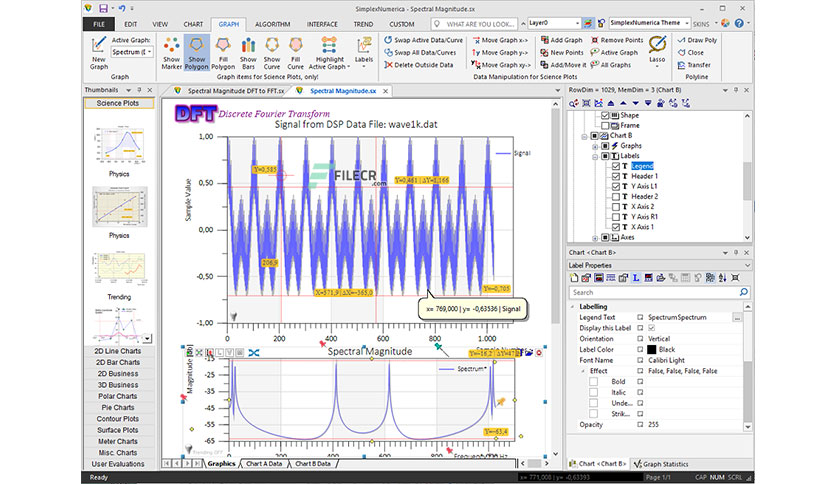Viewport: 836px width, 484px height.
Task: Activate the Lasso tool
Action: (657, 49)
